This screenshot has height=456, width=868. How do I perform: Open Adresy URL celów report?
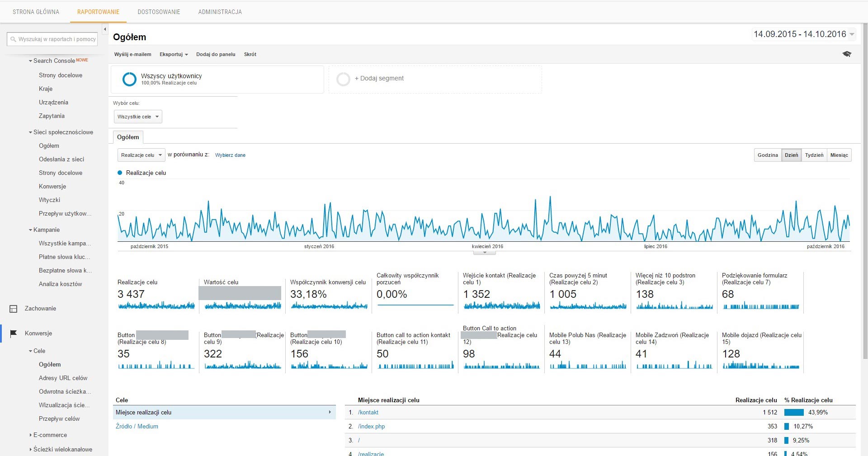pos(63,378)
